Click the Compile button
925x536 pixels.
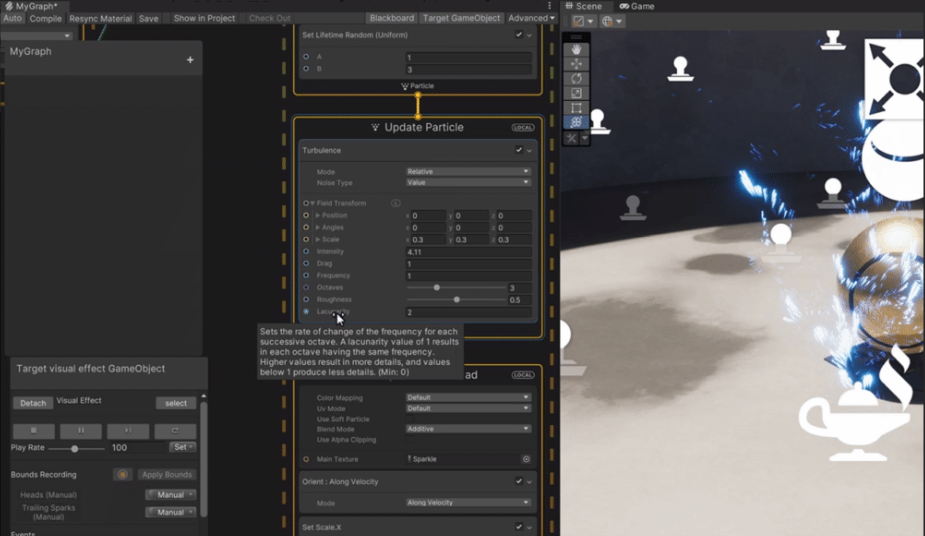pos(45,18)
